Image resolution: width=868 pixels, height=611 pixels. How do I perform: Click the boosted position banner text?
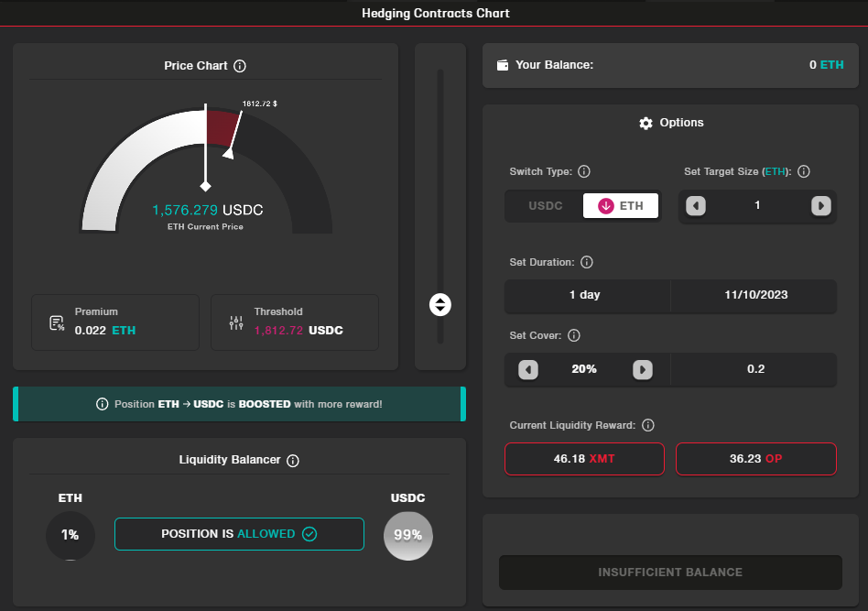click(x=248, y=404)
